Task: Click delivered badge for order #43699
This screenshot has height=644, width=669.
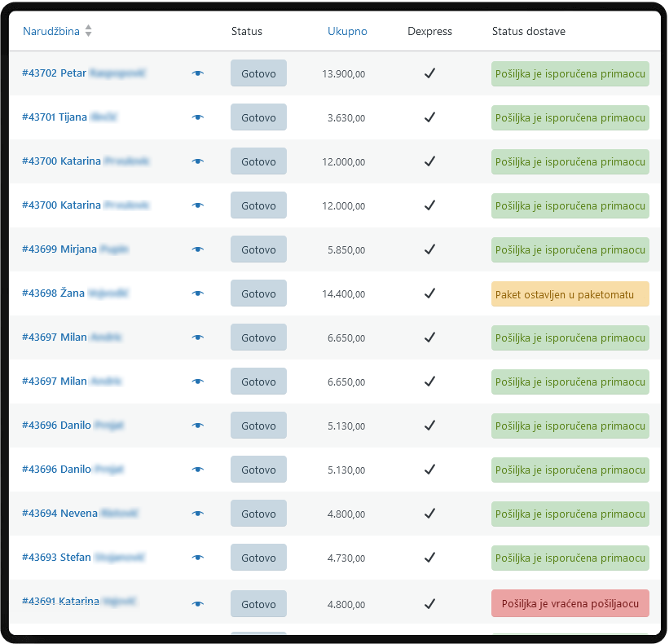Action: pyautogui.click(x=570, y=249)
